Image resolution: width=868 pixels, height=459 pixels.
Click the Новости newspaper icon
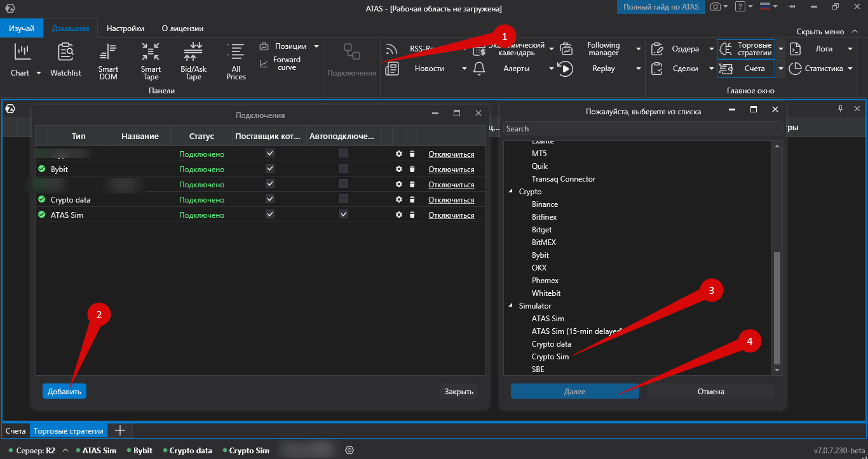tap(392, 69)
